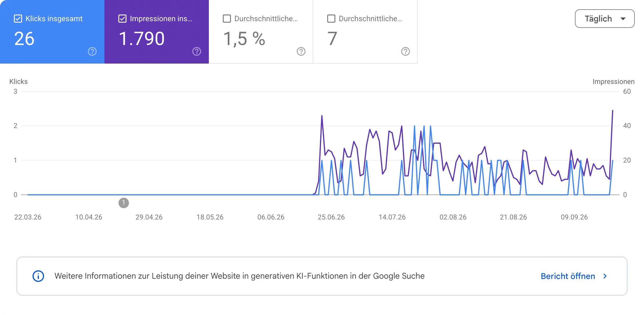Click annotation marker 1 on the timeline
The height and width of the screenshot is (315, 644).
(124, 203)
